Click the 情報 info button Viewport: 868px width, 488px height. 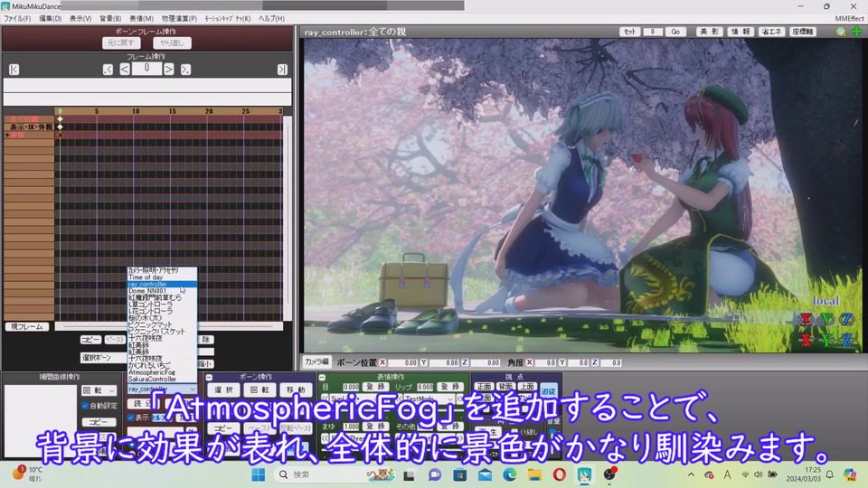pos(741,32)
